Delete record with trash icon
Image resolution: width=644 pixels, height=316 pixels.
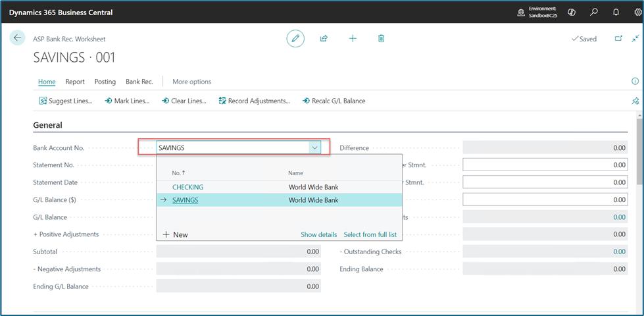(x=381, y=39)
